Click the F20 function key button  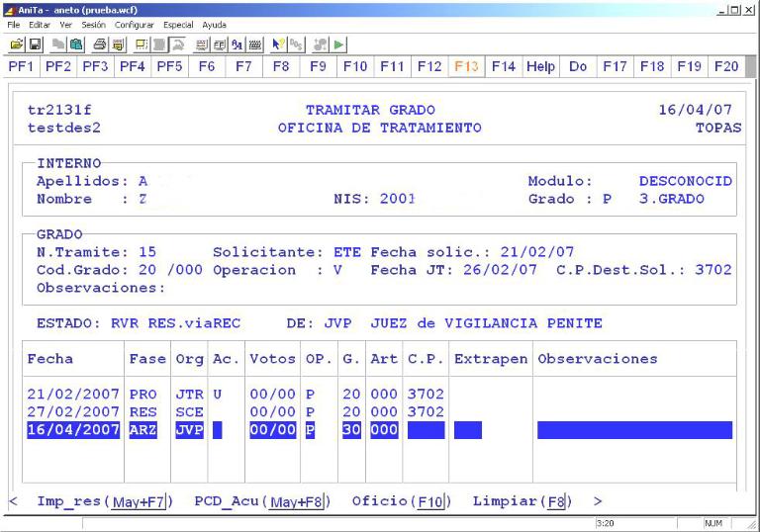click(x=725, y=66)
